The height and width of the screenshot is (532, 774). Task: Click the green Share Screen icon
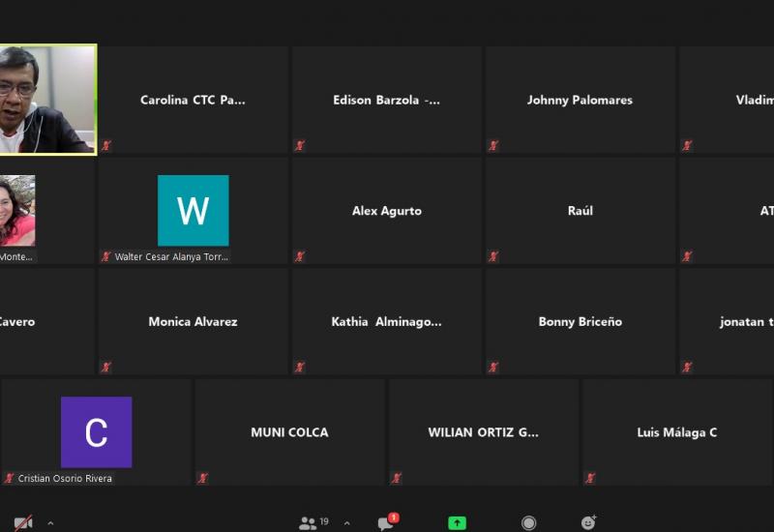(x=457, y=523)
